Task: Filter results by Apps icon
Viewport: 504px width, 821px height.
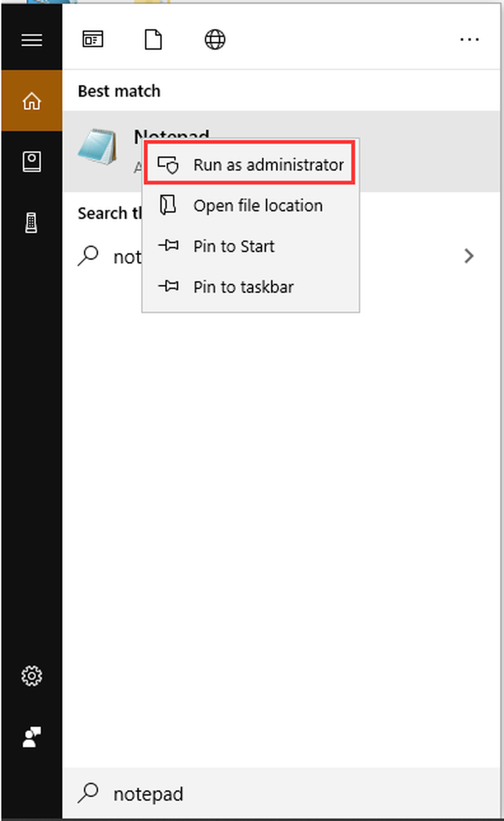Action: coord(93,39)
